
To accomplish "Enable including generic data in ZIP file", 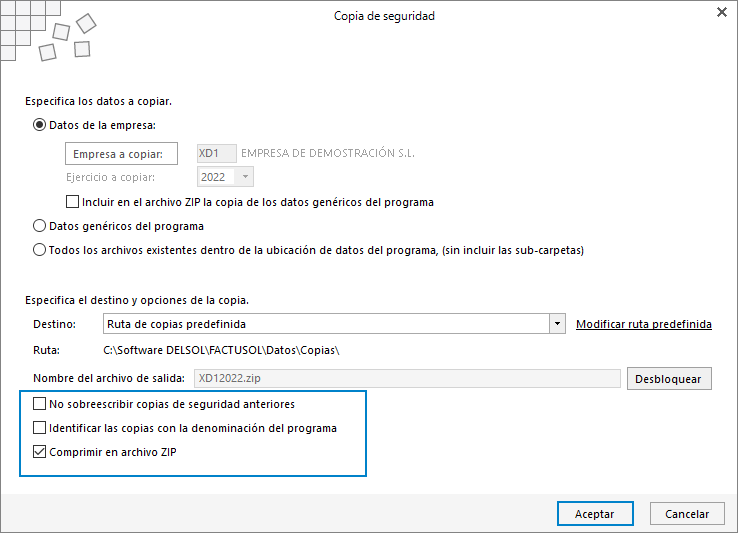I will [x=72, y=202].
